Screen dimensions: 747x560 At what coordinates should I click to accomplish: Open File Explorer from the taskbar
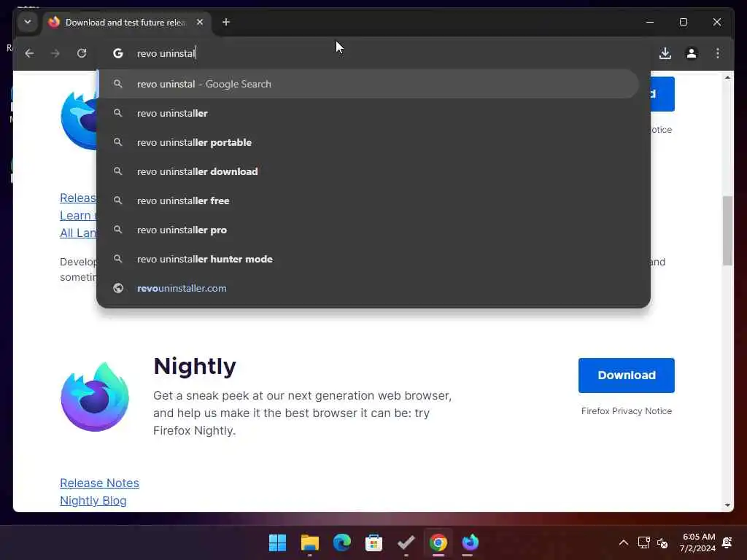pyautogui.click(x=309, y=542)
